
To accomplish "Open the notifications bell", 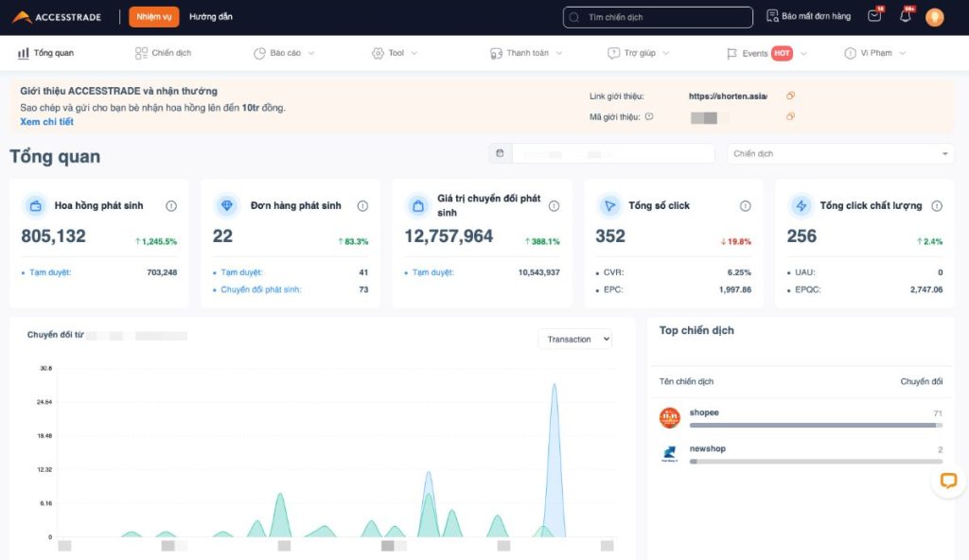I will click(906, 15).
